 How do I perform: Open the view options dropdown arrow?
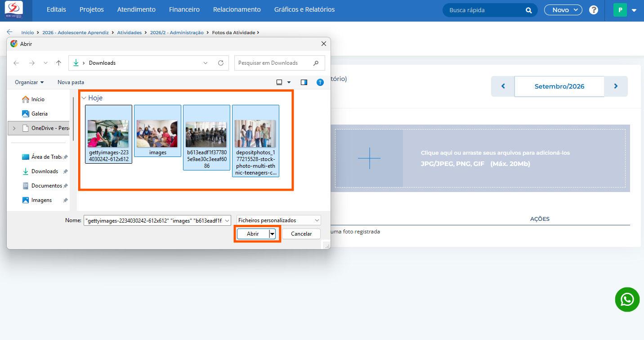[x=289, y=82]
